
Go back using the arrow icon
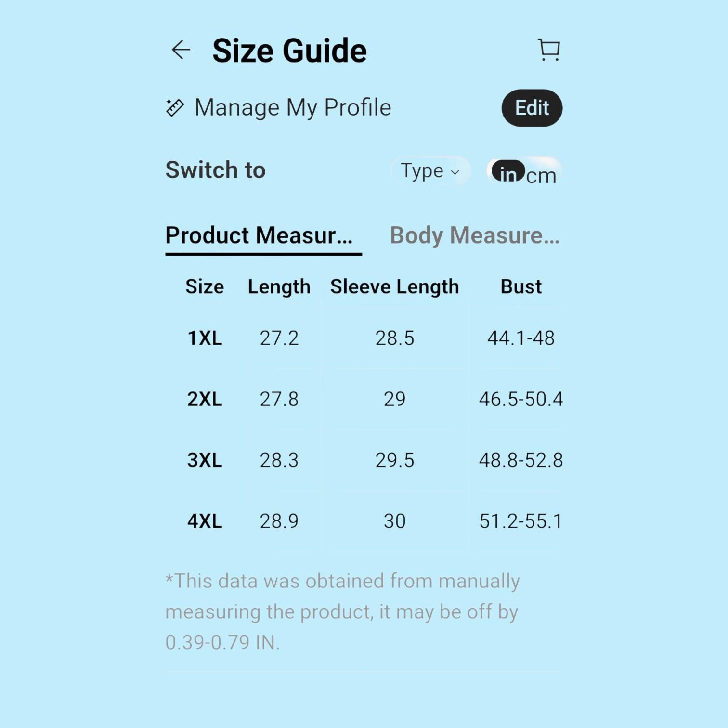pos(181,50)
